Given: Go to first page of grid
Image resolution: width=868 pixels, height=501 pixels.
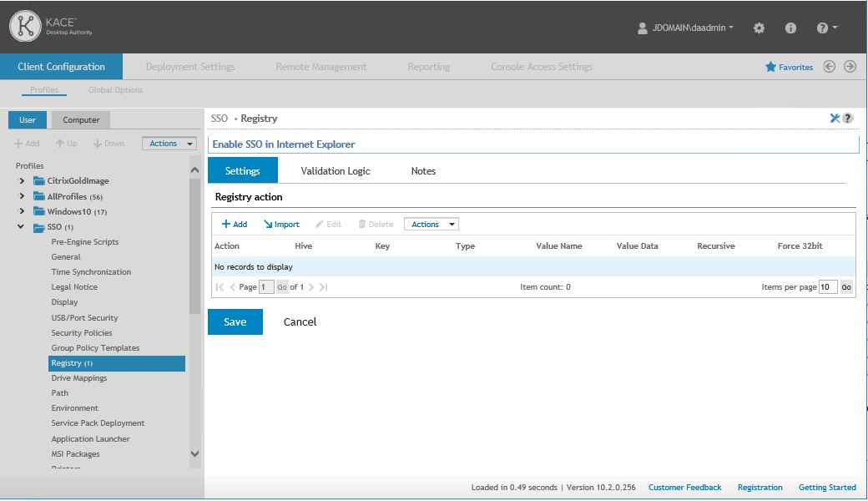Looking at the screenshot, I should (220, 286).
